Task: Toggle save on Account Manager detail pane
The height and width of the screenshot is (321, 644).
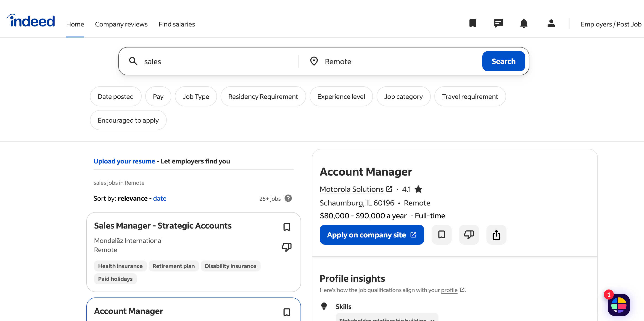Action: [441, 235]
